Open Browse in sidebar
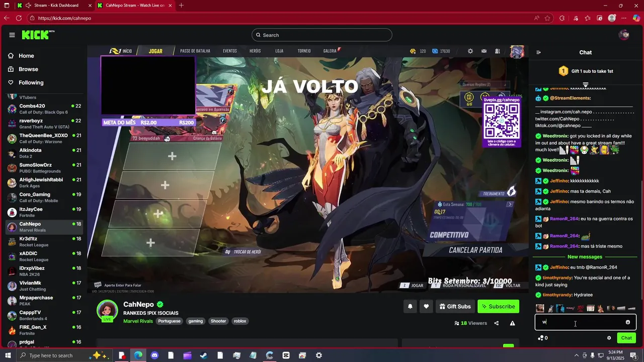 pos(28,69)
